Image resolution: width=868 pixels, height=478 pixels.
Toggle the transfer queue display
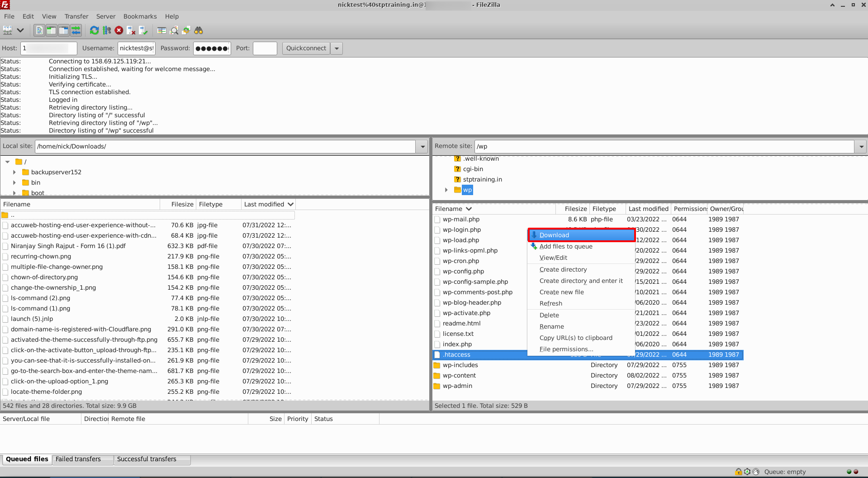76,30
